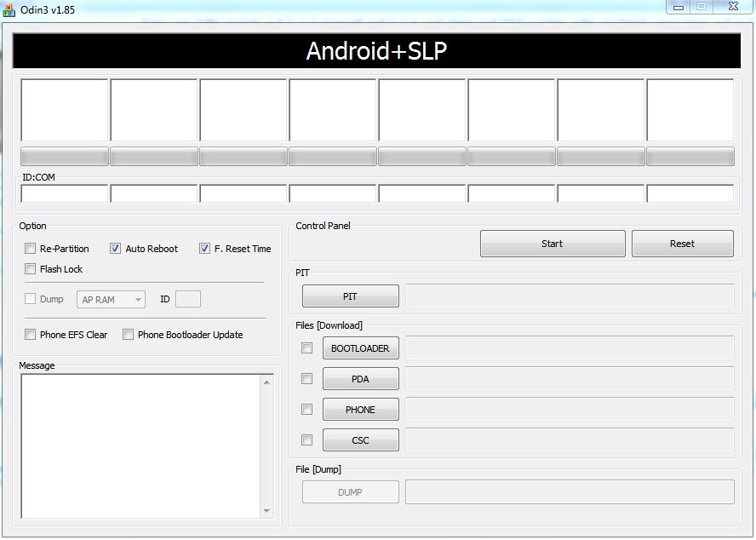Viewport: 756px width, 540px height.
Task: Click the DUMP file button
Action: [351, 492]
